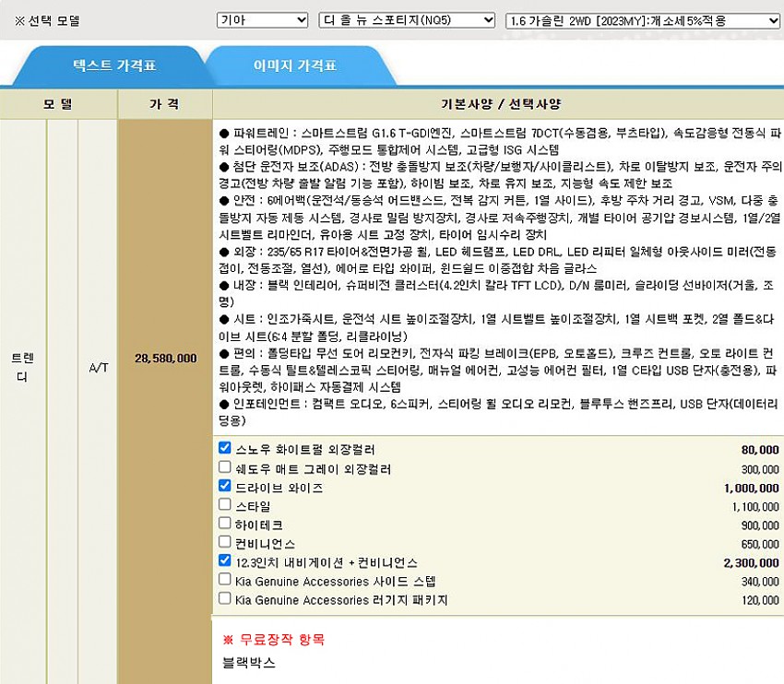
Task: Switch to the 이미지 가격표 tab
Action: click(294, 66)
